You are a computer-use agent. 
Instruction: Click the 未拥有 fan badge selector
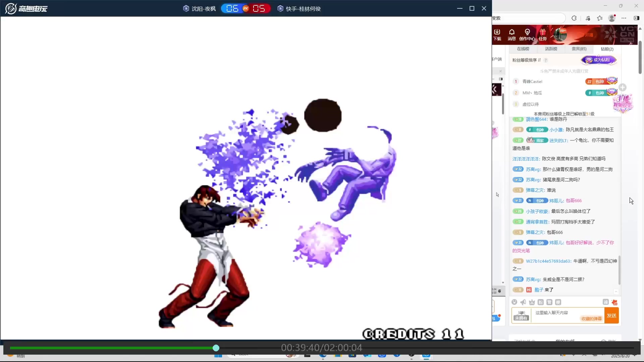[521, 315]
